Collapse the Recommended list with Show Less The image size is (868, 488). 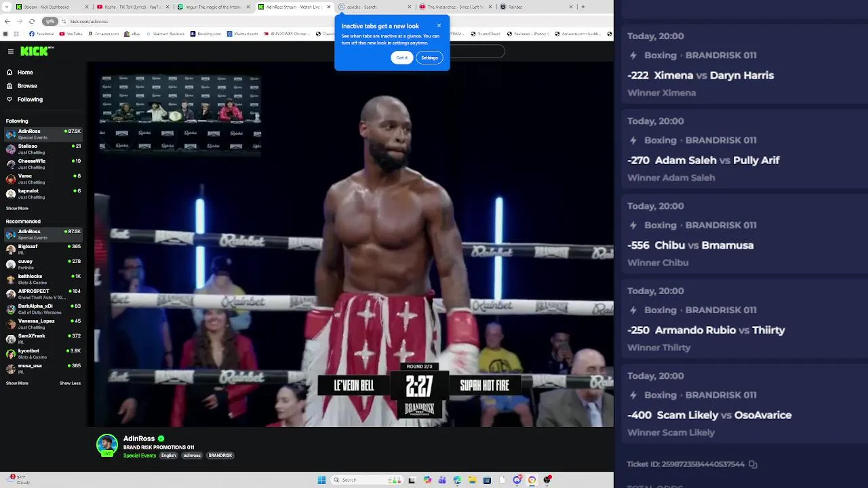point(70,384)
